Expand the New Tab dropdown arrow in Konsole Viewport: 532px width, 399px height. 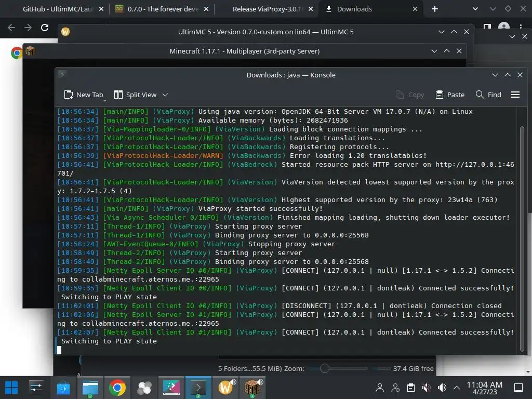[104, 100]
